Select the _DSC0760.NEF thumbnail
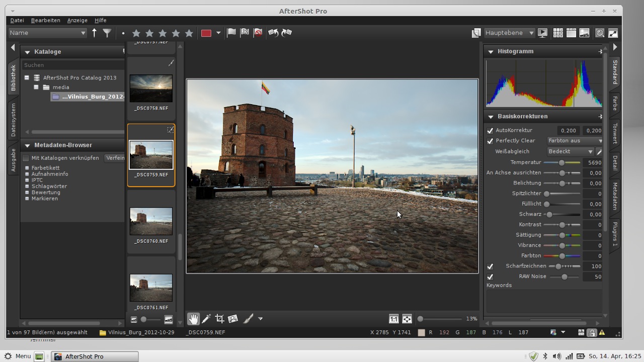The height and width of the screenshot is (362, 644). point(151,221)
